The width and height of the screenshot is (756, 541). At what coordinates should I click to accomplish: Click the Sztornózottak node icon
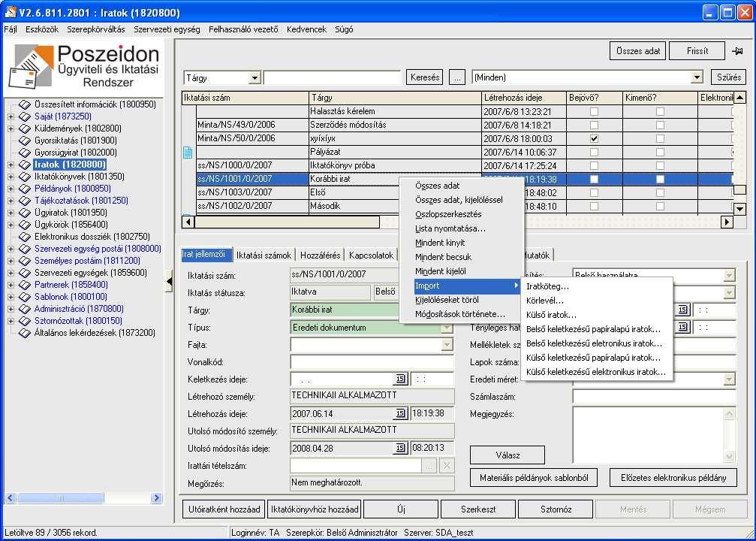coord(25,321)
